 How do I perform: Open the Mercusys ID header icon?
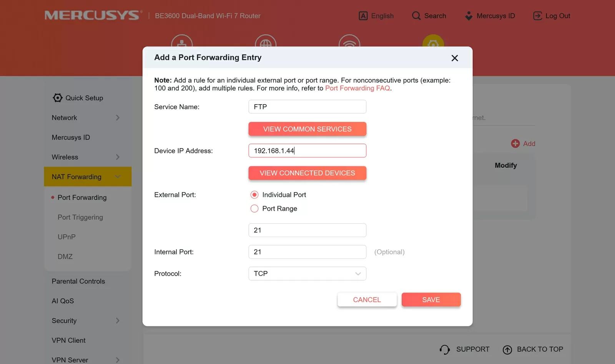coord(469,16)
